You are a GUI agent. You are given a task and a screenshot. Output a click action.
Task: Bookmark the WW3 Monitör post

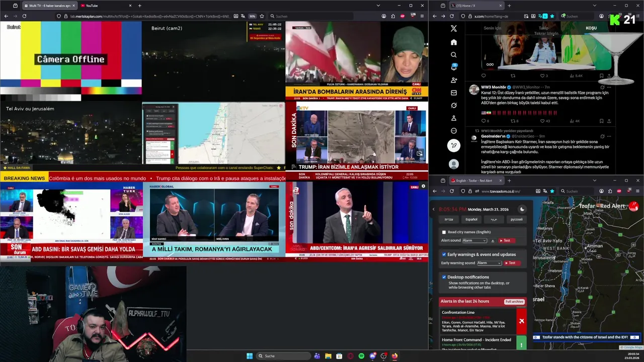click(601, 121)
